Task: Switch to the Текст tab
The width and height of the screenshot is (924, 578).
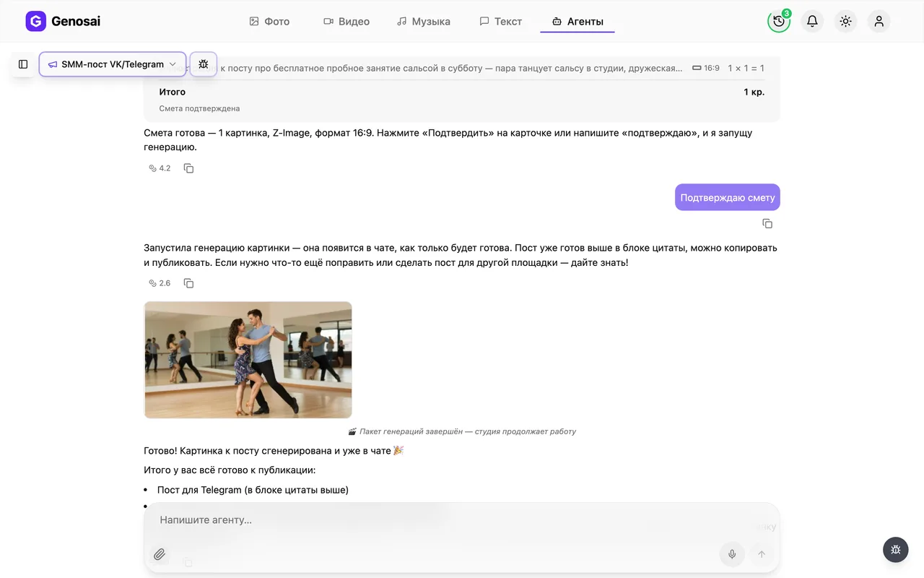Action: click(x=501, y=22)
